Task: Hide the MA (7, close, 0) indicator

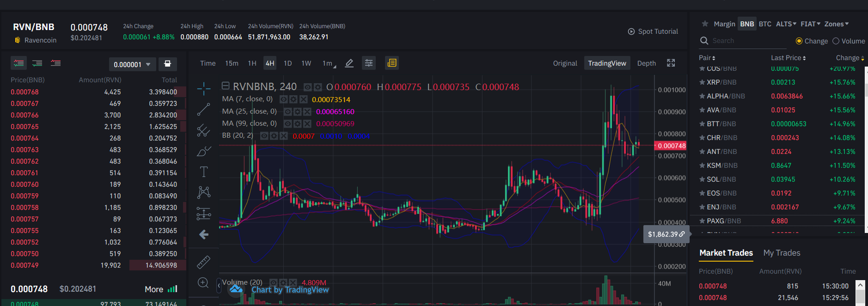Action: click(284, 99)
